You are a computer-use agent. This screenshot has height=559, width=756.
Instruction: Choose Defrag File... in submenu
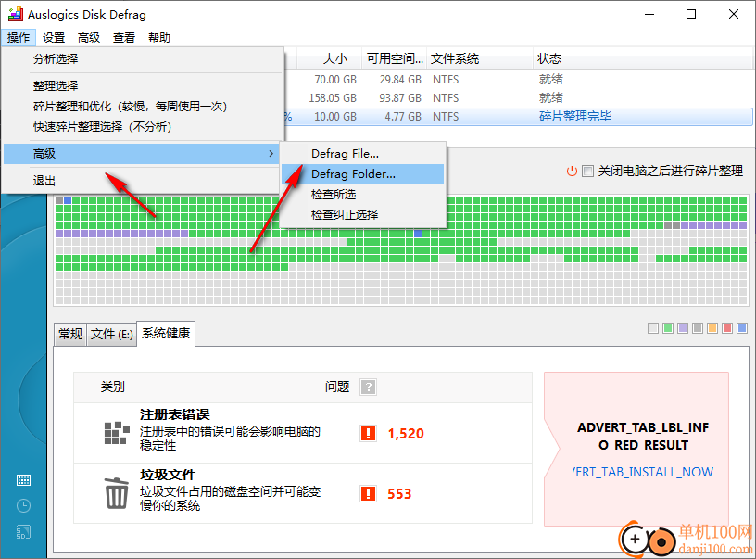[362, 153]
